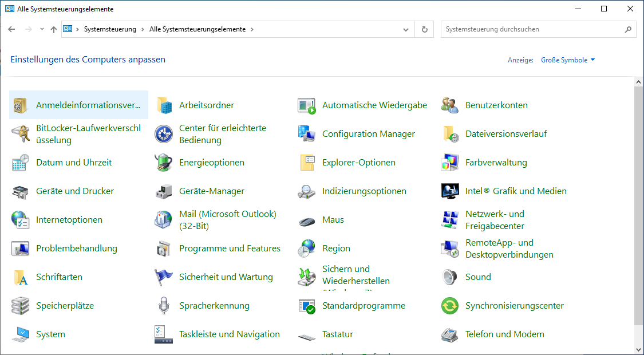The width and height of the screenshot is (644, 355).
Task: Click the vertical scrollbar thumb
Action: 638,205
